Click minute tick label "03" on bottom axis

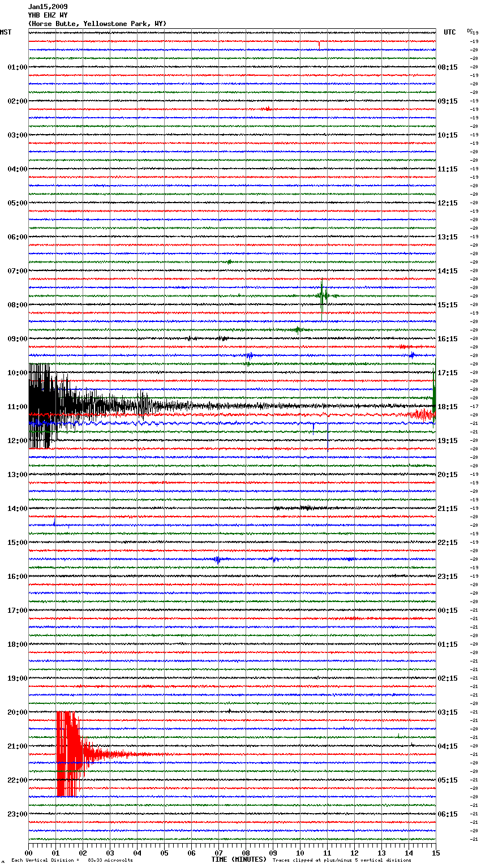click(x=110, y=853)
